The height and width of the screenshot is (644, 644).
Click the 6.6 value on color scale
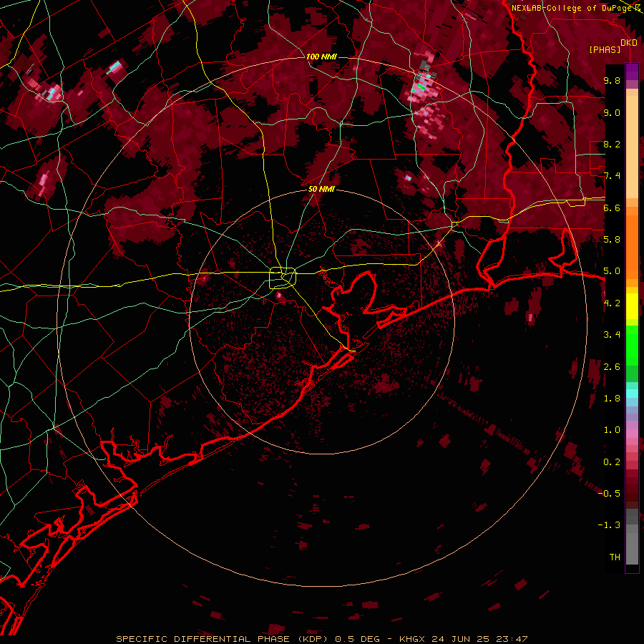[612, 208]
